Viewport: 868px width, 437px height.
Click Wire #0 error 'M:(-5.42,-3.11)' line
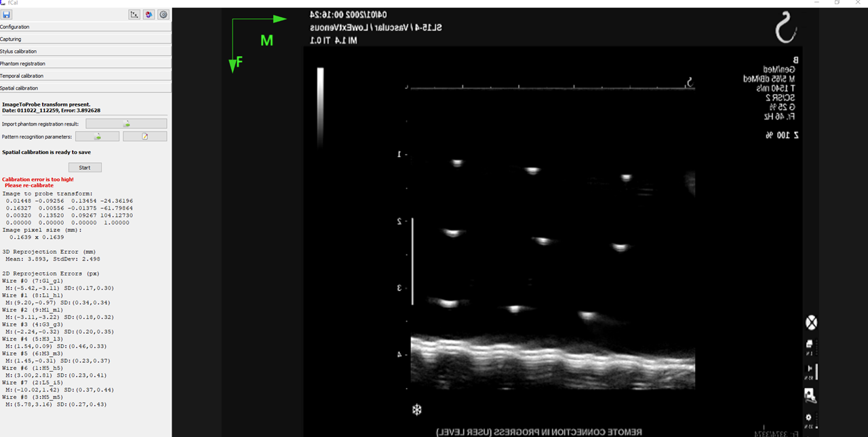(59, 288)
